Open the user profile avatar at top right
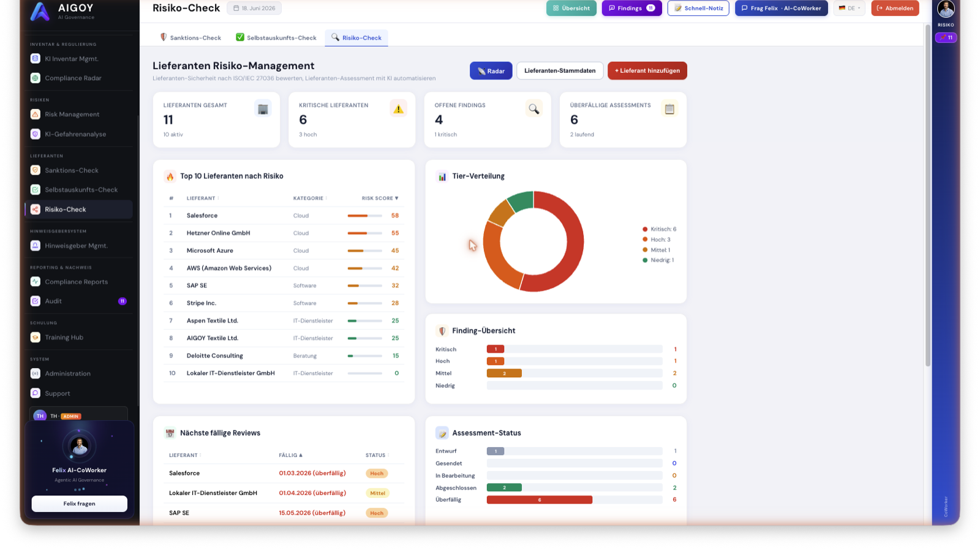Image resolution: width=980 pixels, height=550 pixels. (946, 9)
